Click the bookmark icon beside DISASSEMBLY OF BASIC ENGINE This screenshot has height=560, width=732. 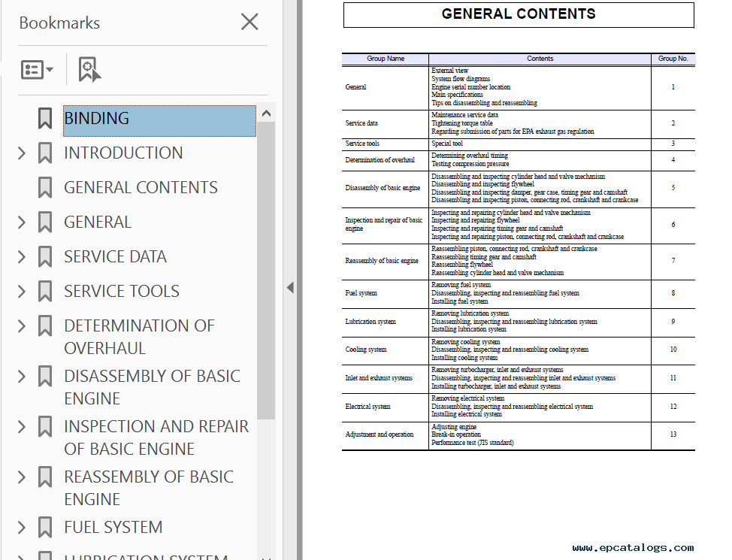tap(45, 377)
